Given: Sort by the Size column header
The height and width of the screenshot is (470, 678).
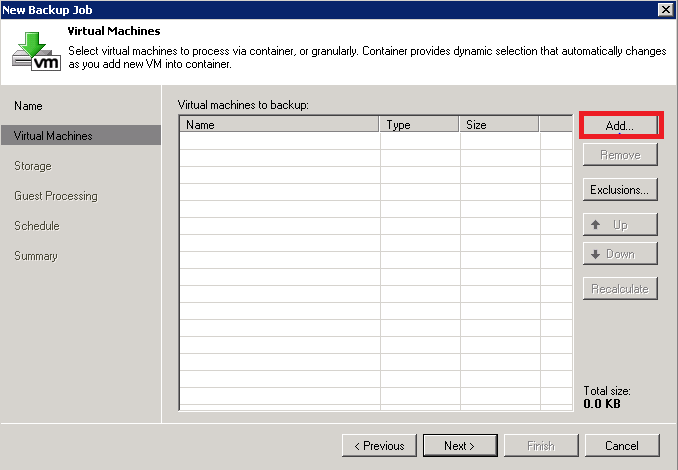Looking at the screenshot, I should (499, 125).
